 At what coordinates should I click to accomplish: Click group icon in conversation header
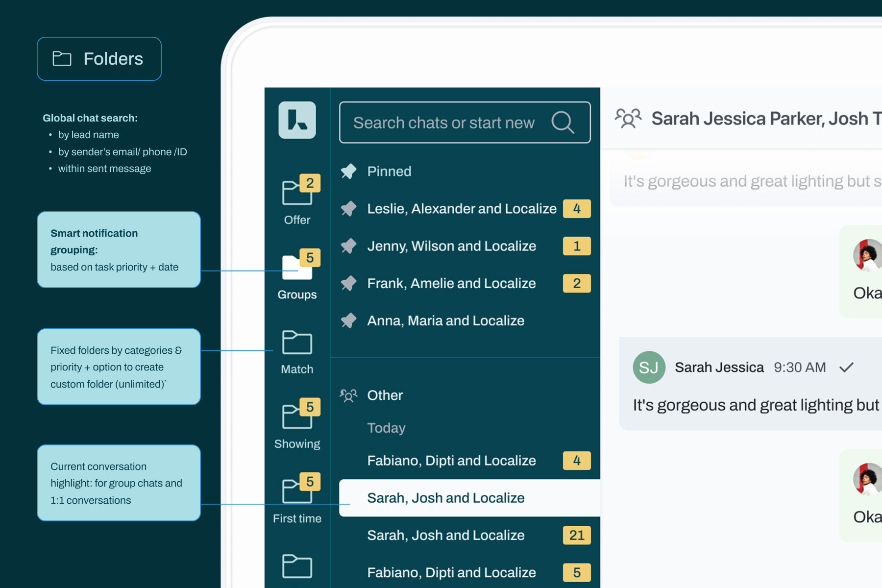[x=628, y=118]
